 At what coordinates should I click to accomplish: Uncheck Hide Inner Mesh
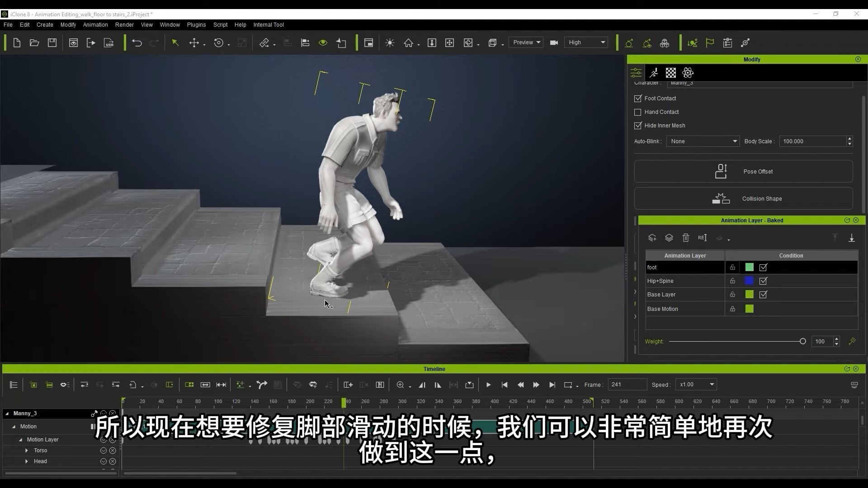click(x=637, y=126)
